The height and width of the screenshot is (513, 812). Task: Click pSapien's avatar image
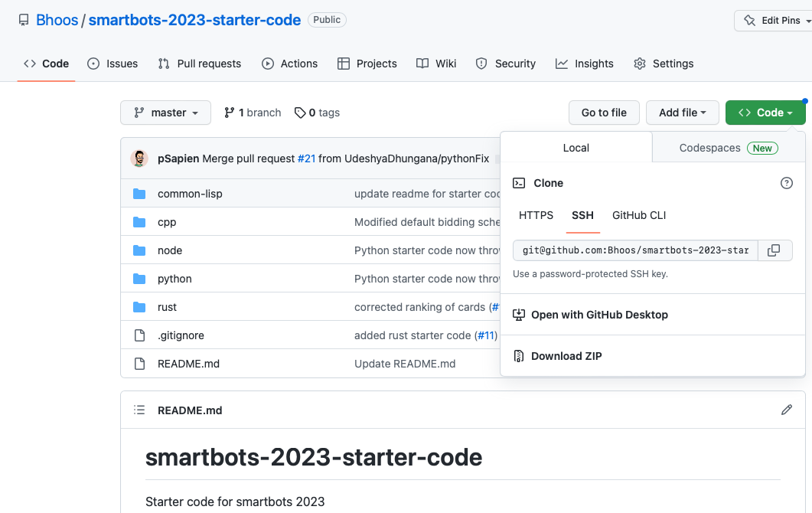pyautogui.click(x=139, y=158)
